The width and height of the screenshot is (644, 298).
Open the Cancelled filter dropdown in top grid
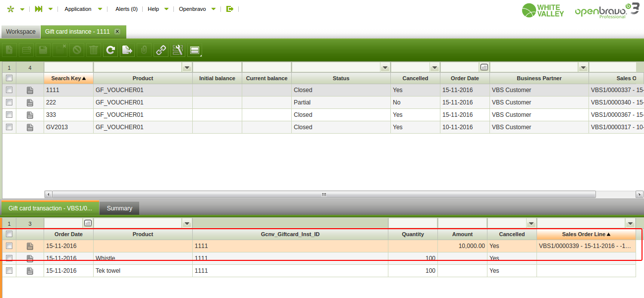click(x=434, y=67)
